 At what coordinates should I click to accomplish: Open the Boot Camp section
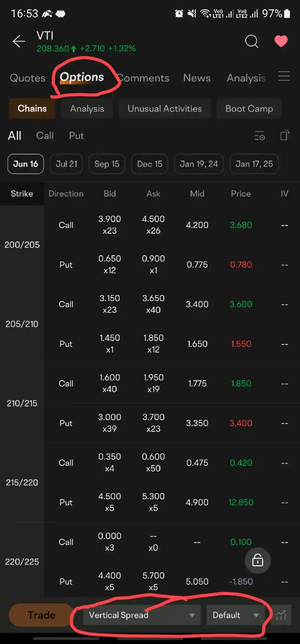(249, 109)
